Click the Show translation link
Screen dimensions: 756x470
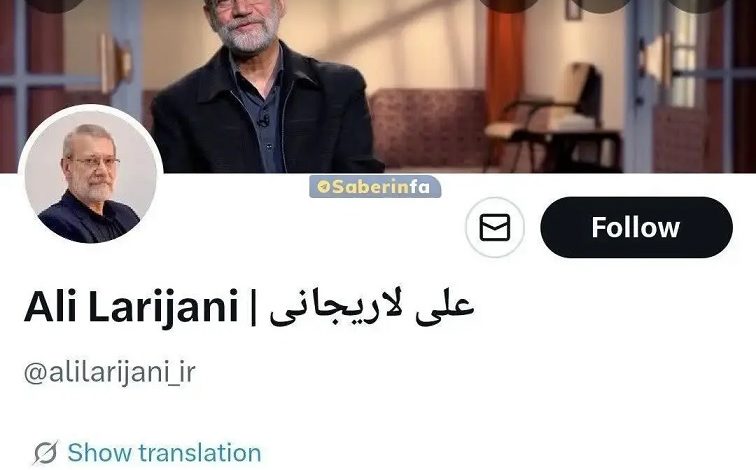coord(164,453)
